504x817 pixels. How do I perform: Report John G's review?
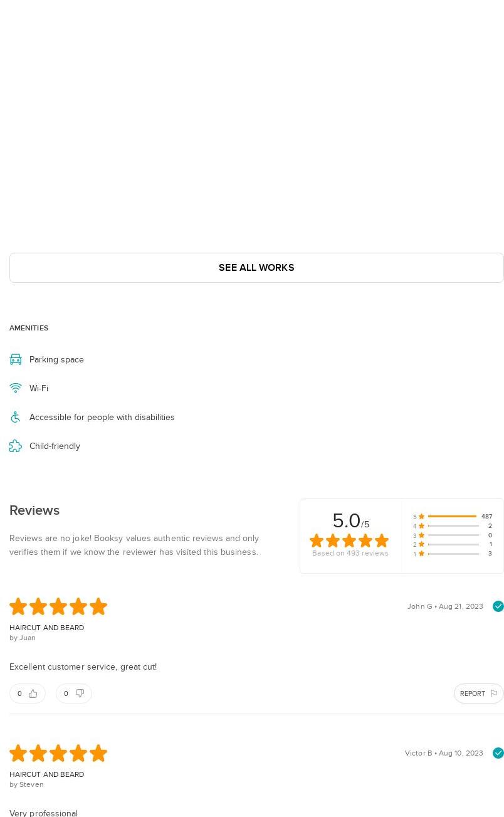click(478, 693)
